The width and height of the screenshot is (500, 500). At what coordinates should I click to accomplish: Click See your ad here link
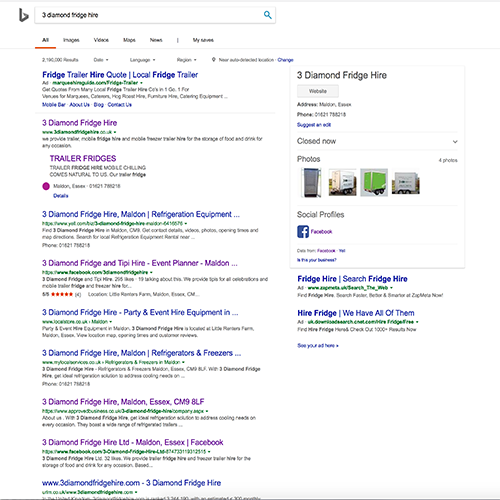pos(318,346)
